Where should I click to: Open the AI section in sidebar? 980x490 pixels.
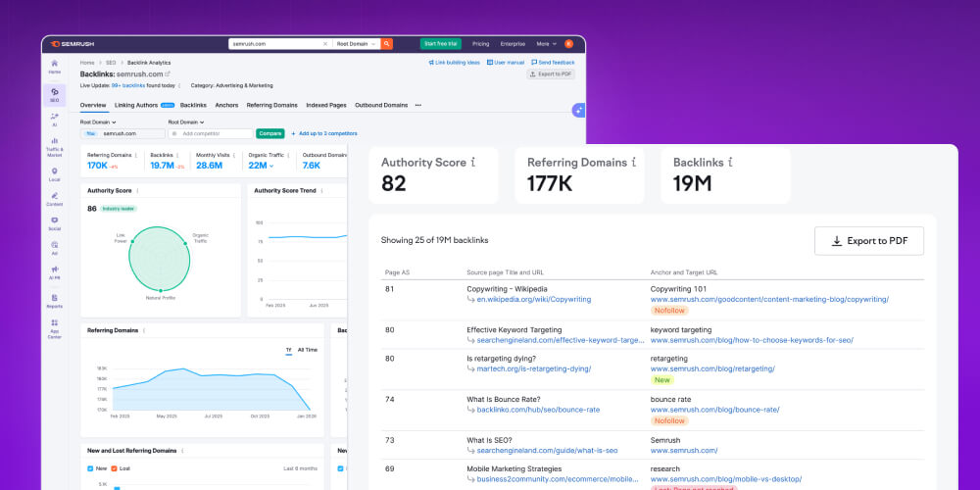[54, 120]
